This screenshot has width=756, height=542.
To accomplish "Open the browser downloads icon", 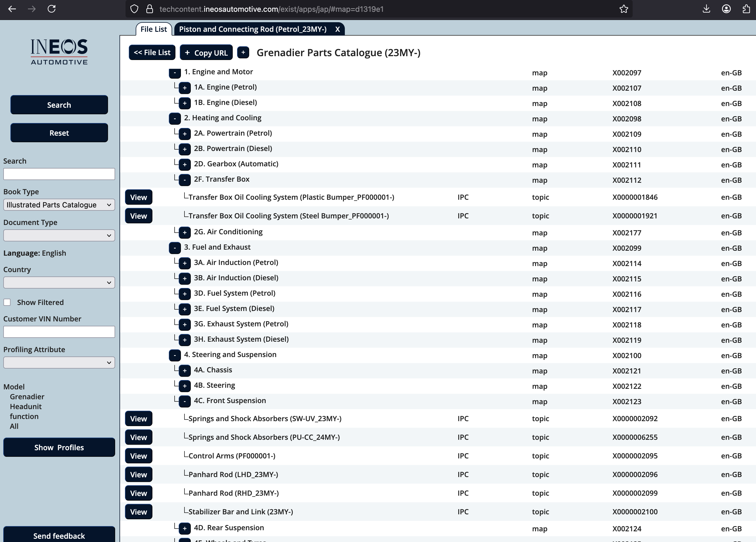I will click(706, 9).
